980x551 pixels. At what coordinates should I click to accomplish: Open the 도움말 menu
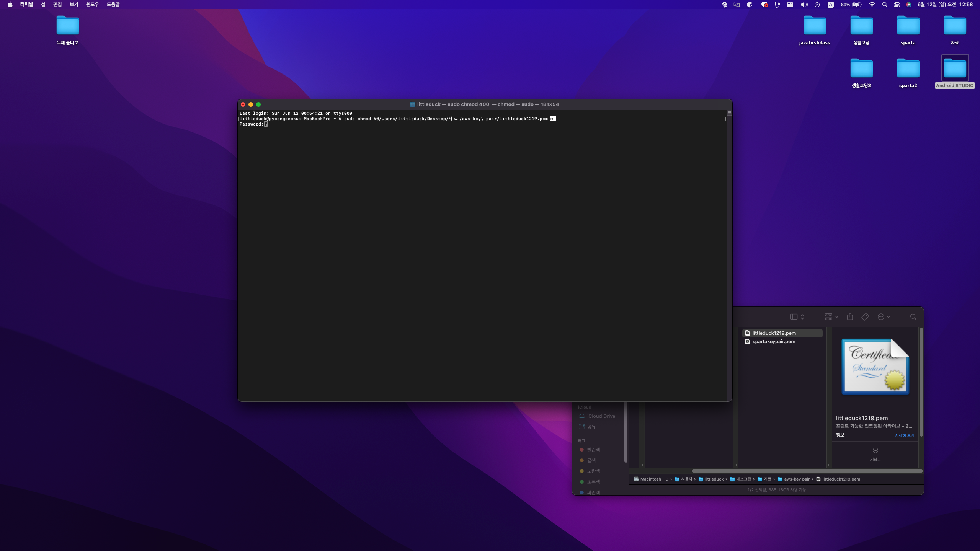coord(113,5)
